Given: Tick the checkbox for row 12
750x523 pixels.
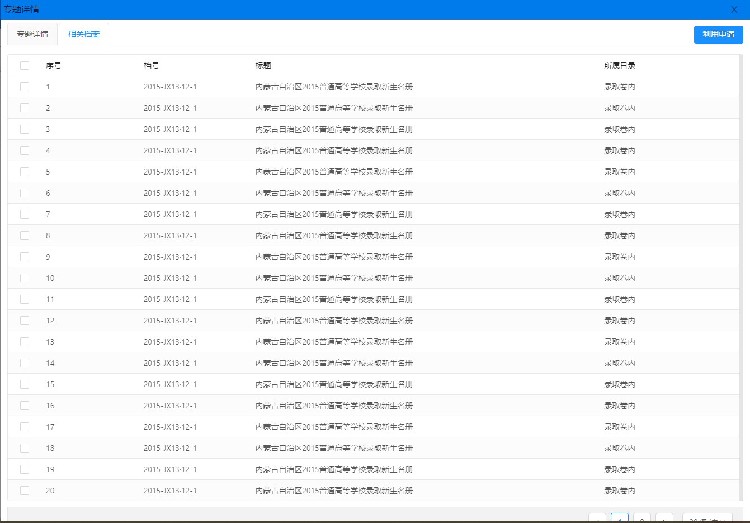Looking at the screenshot, I should 25,321.
